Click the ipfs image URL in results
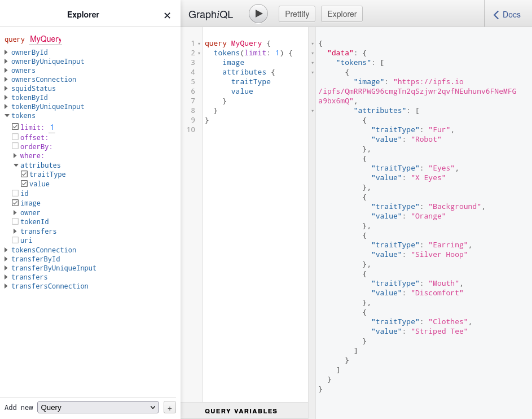Image resolution: width=532 pixels, height=419 pixels. (x=417, y=91)
